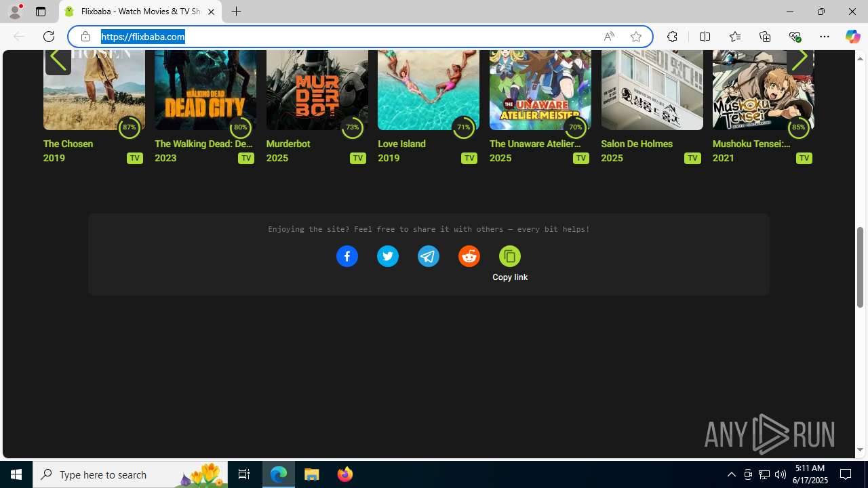Viewport: 868px width, 488px height.
Task: Share the site on Twitter
Action: click(387, 256)
